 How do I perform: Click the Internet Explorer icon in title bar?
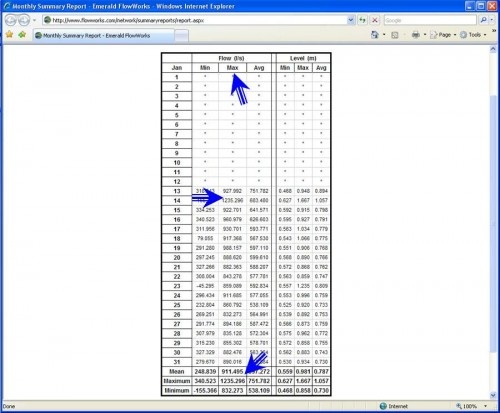6,6
